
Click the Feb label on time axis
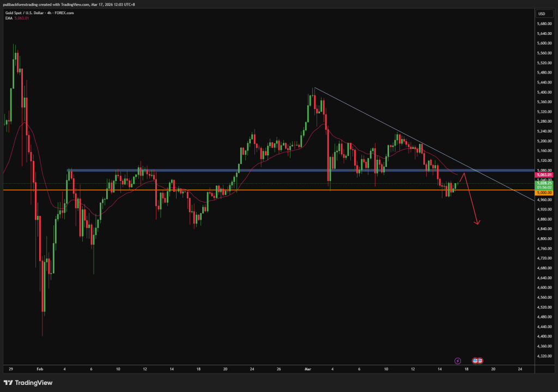point(38,369)
